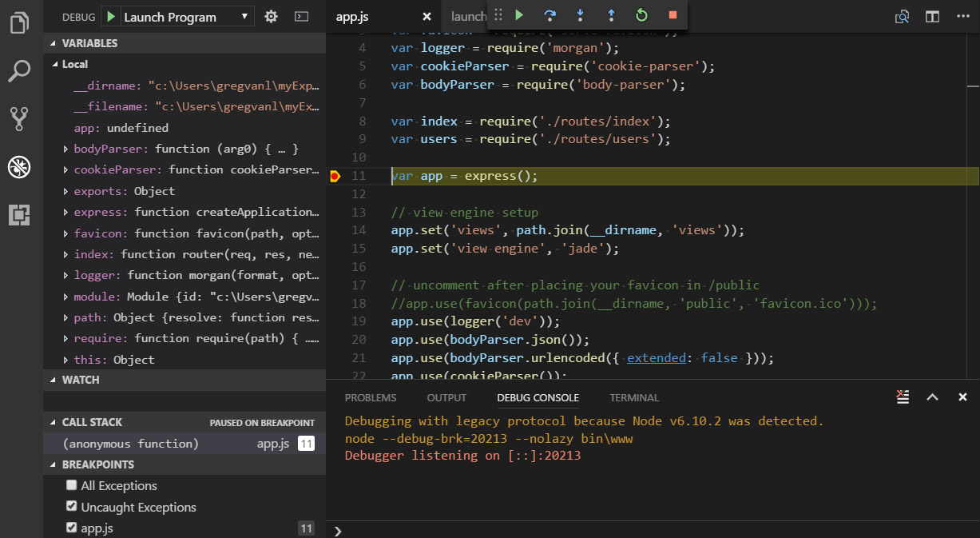Clear the debug console output
This screenshot has height=538, width=980.
click(x=903, y=397)
